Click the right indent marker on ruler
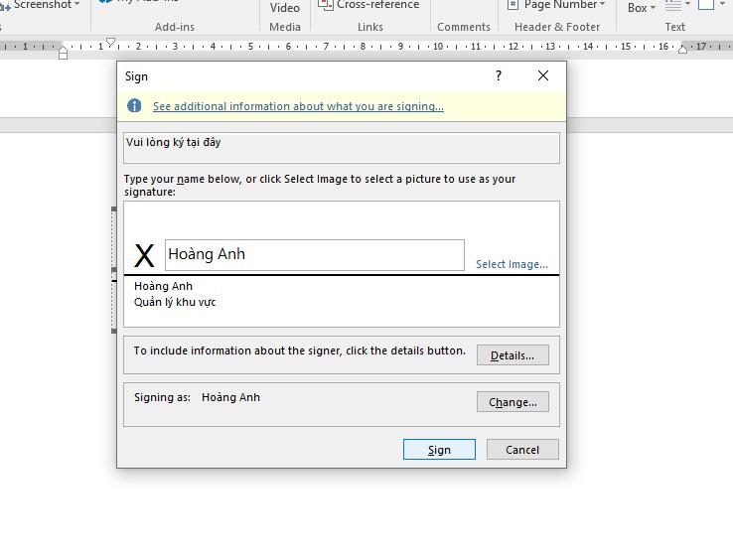 point(683,50)
